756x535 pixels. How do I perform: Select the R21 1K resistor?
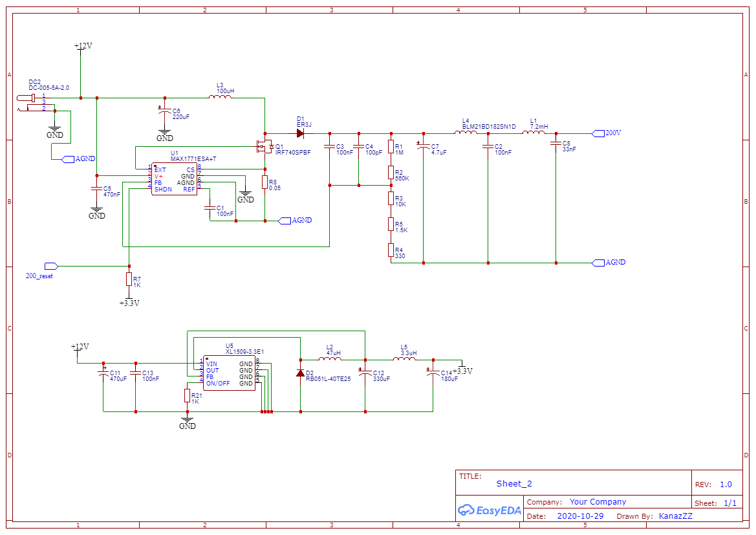click(x=187, y=395)
